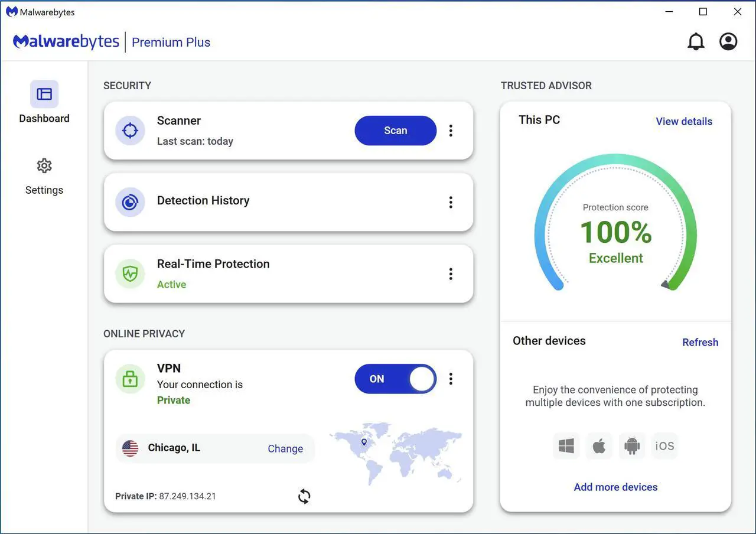Change the VPN server from Chicago, IL
Viewport: 756px width, 534px height.
point(285,448)
